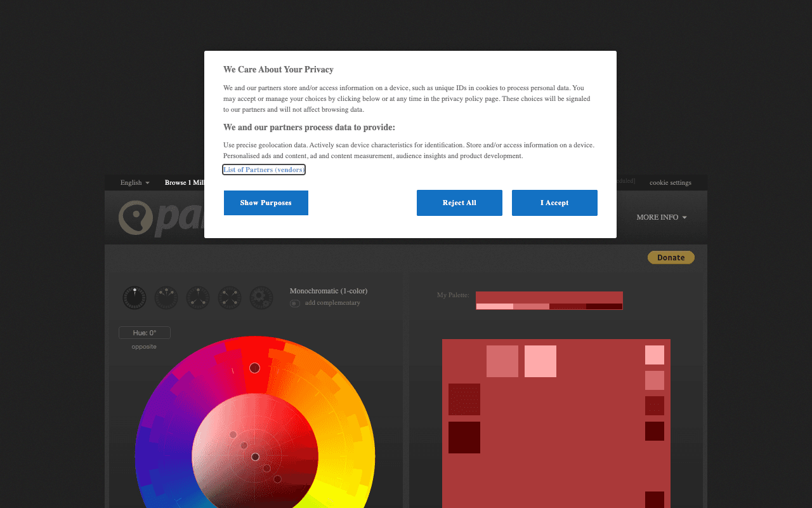Select the Monochromatic color mode icon

(134, 298)
